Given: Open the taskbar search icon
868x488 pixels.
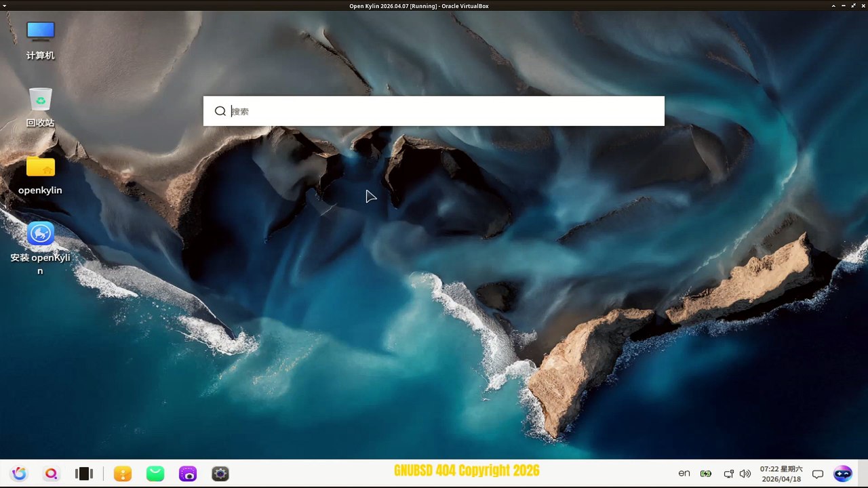Looking at the screenshot, I should pos(51,474).
